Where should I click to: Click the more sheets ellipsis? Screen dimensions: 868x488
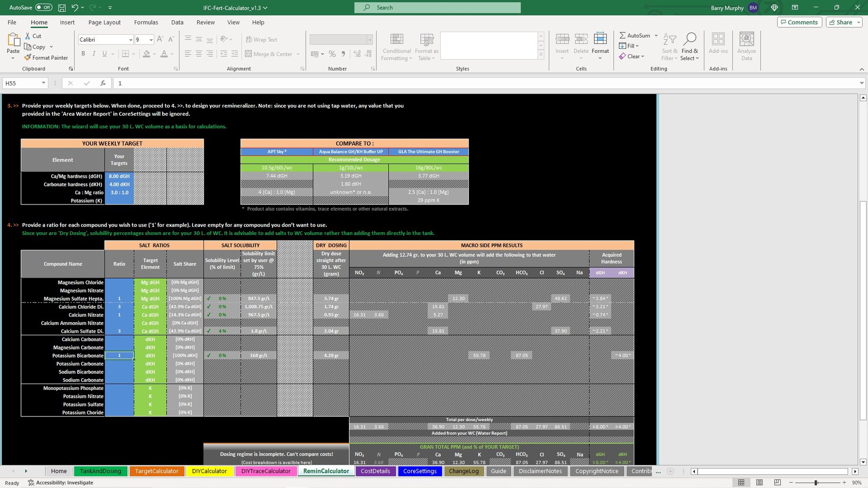coord(658,471)
